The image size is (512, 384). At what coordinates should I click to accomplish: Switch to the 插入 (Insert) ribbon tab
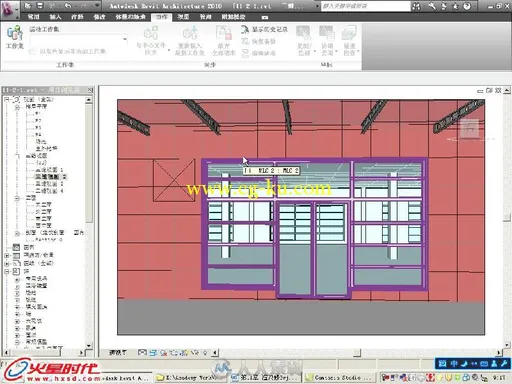tap(55, 17)
